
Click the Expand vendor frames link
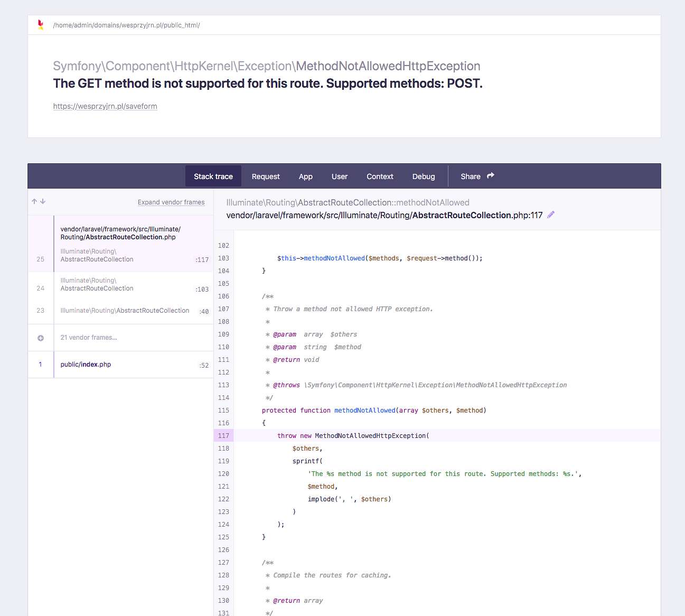tap(171, 202)
